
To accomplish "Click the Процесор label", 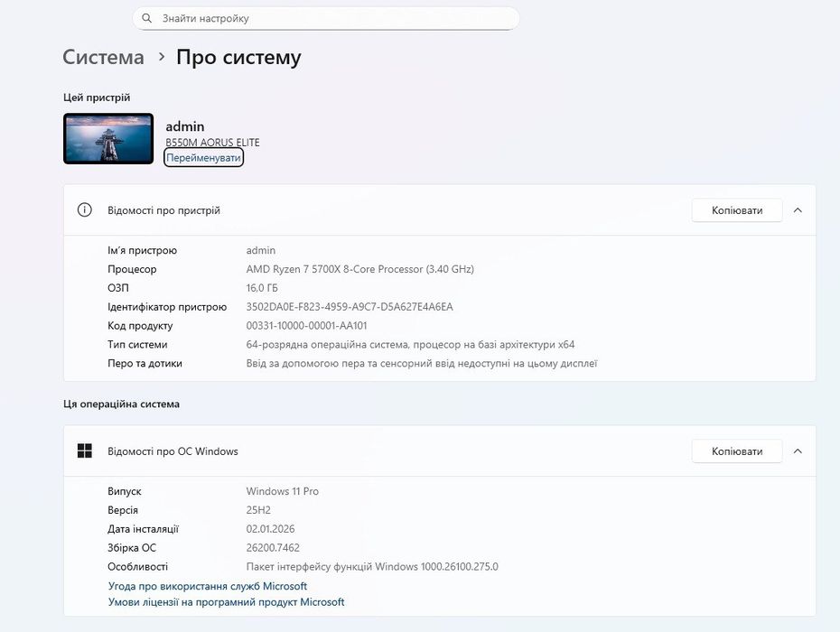I will coord(132,269).
